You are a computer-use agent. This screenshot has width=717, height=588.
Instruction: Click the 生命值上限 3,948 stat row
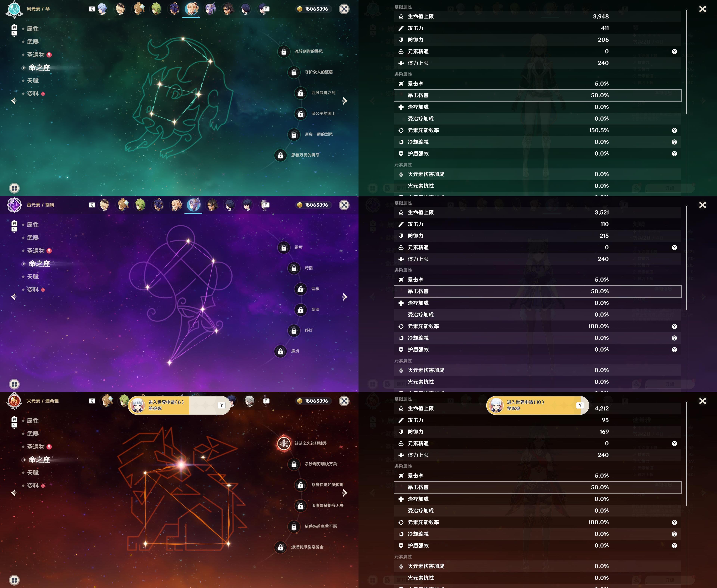tap(537, 16)
